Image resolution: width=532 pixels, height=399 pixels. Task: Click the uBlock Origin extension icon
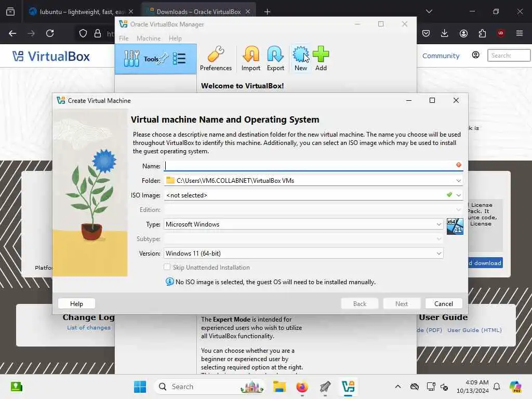pyautogui.click(x=501, y=33)
